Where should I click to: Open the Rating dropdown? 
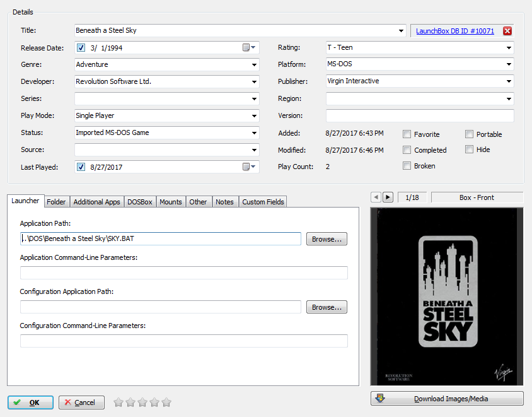(509, 47)
